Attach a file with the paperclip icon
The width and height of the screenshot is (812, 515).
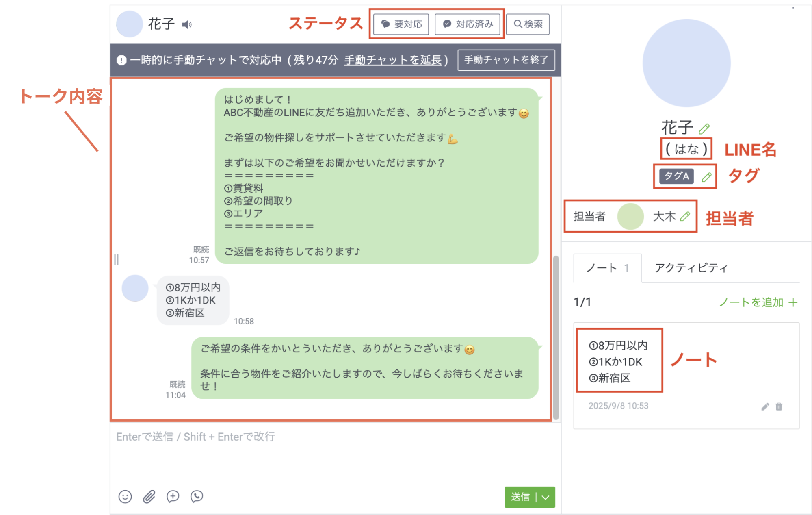[149, 496]
